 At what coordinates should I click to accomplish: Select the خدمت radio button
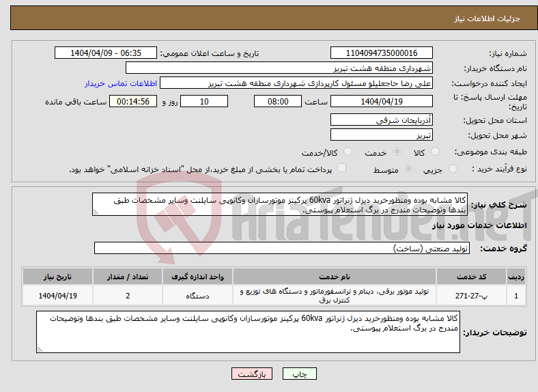[x=397, y=152]
